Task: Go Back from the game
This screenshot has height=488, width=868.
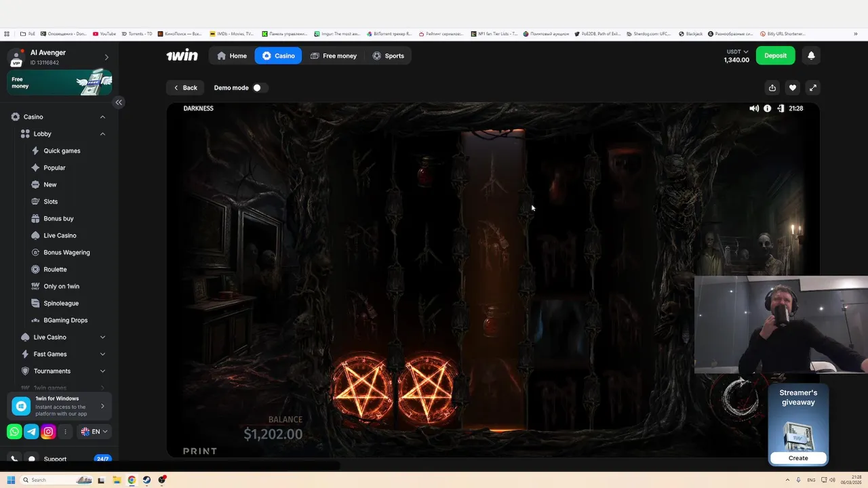Action: coord(185,87)
